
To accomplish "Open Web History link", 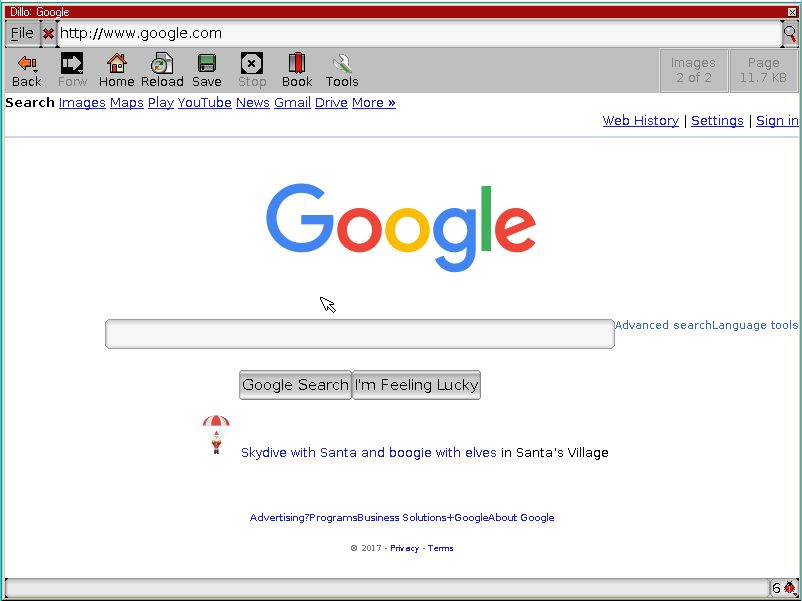I will pyautogui.click(x=640, y=121).
